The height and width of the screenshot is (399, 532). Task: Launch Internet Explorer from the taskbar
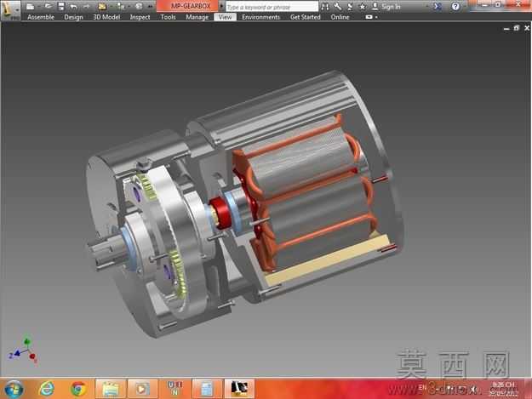click(47, 389)
